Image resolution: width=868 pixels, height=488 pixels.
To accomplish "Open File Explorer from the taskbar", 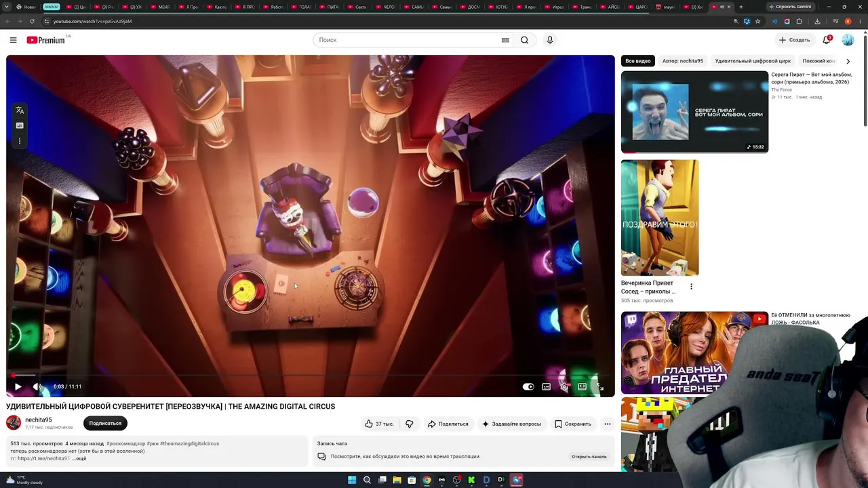I will point(397,480).
